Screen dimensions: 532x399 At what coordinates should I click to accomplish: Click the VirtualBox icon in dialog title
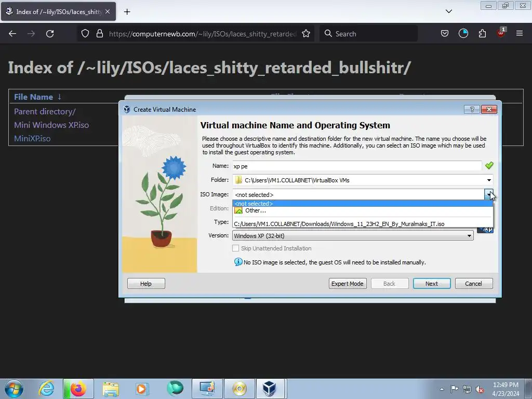[127, 109]
